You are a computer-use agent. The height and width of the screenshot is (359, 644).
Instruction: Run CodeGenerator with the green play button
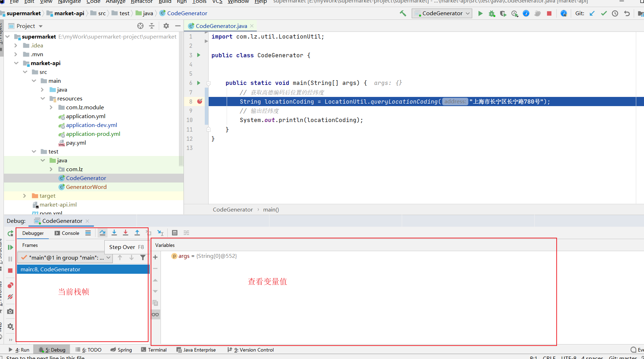click(x=480, y=13)
